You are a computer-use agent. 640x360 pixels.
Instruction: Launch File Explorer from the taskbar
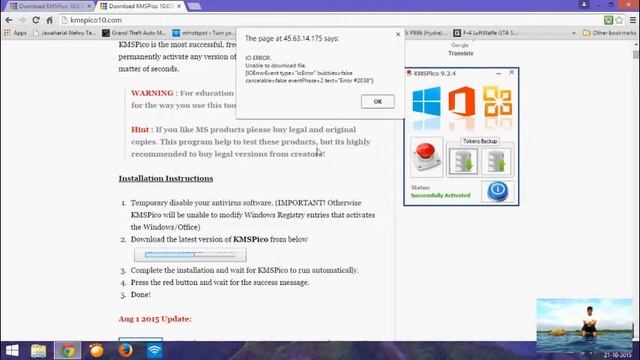click(39, 351)
